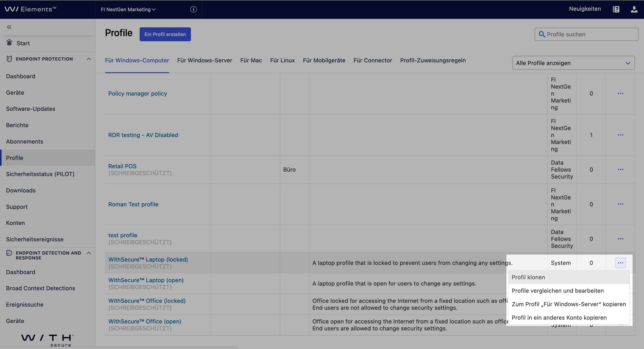Open the info icon beside account name

point(193,9)
